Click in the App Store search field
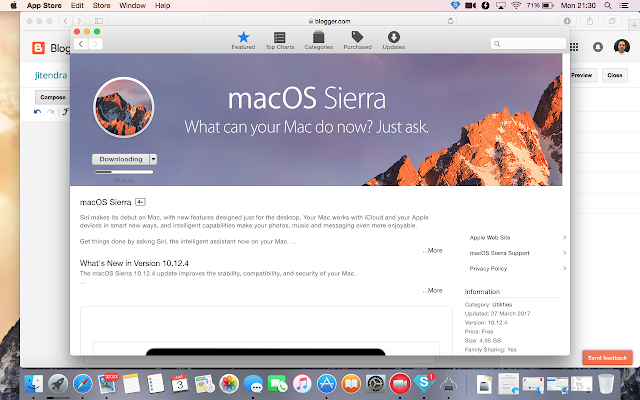This screenshot has height=400, width=640. 528,44
